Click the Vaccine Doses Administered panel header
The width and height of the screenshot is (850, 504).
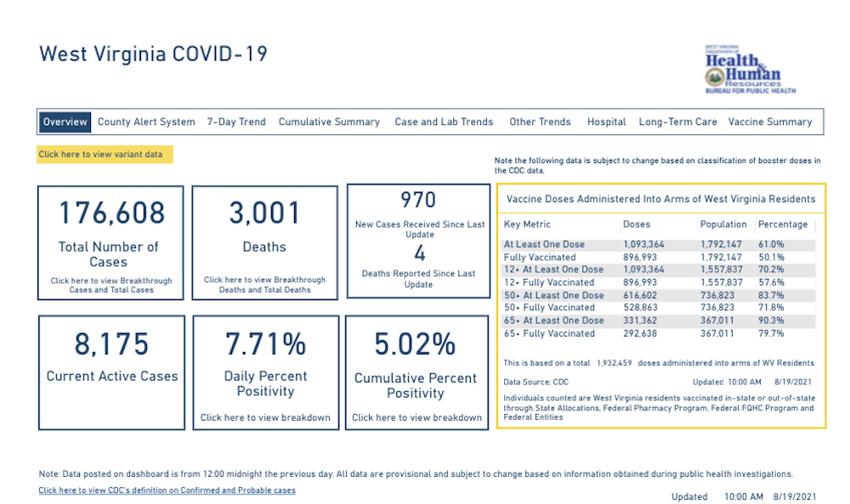point(661,198)
